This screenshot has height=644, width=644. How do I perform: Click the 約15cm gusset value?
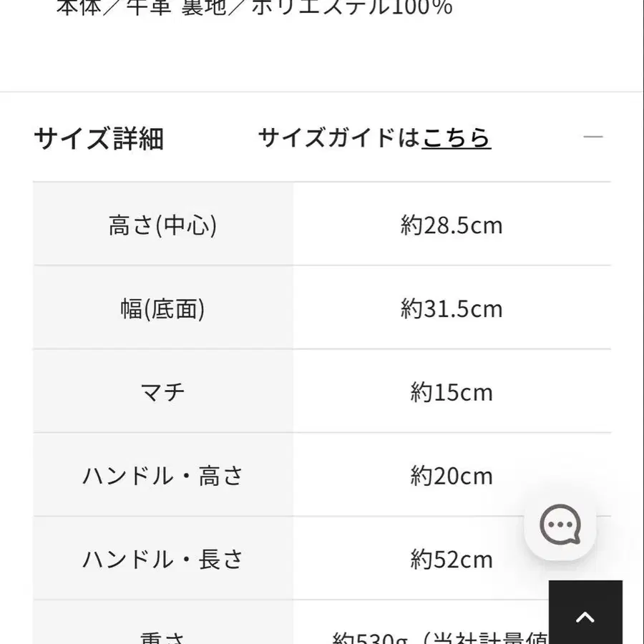coord(452,393)
